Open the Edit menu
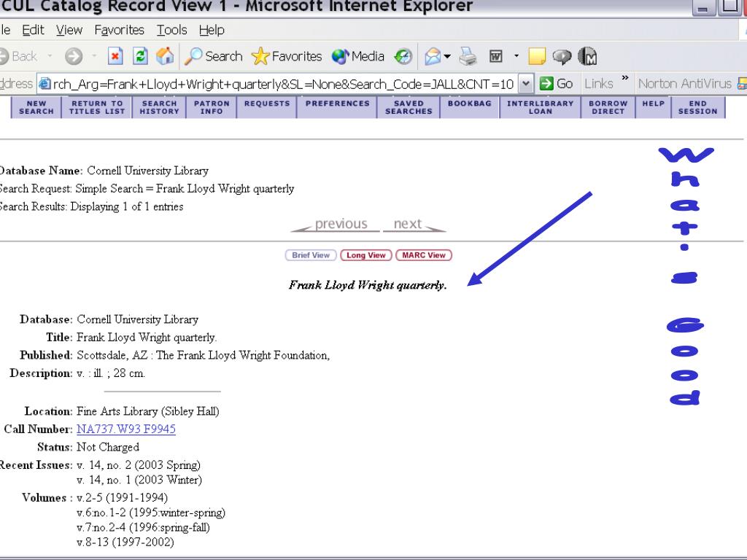 tap(33, 30)
